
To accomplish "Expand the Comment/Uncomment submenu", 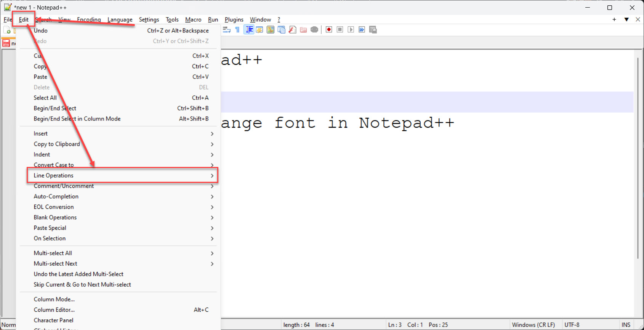I will pyautogui.click(x=119, y=186).
